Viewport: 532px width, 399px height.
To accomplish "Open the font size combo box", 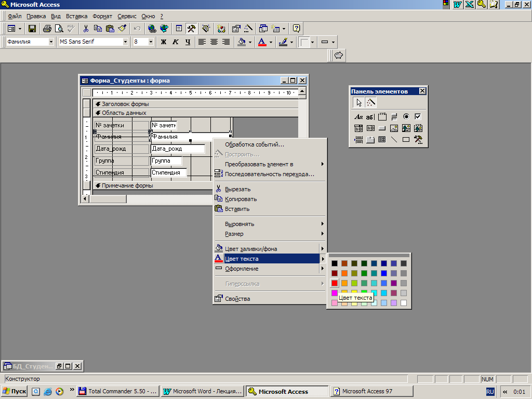I will pyautogui.click(x=151, y=42).
